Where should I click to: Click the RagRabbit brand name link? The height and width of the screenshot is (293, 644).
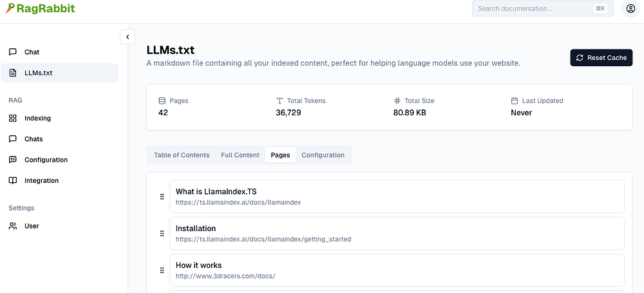(46, 8)
